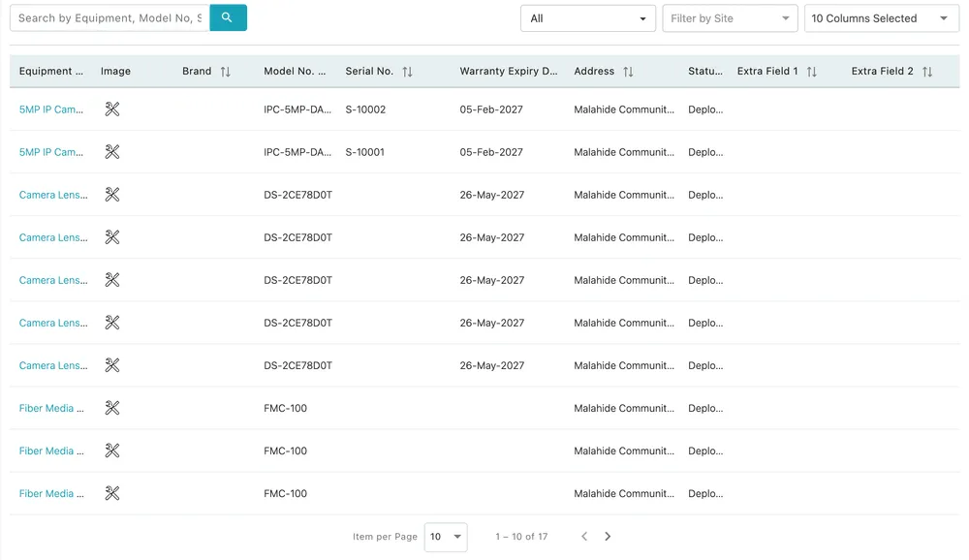Click the Extra Field 1 header label

pyautogui.click(x=766, y=71)
